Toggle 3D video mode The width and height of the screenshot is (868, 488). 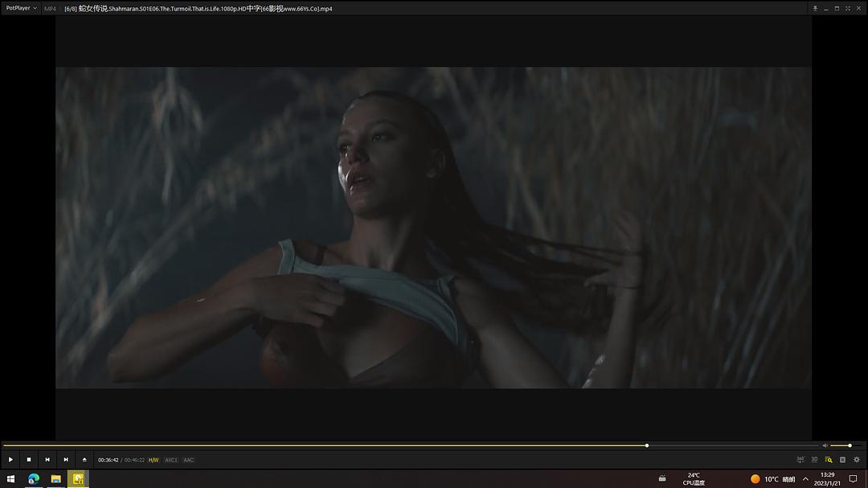(814, 460)
